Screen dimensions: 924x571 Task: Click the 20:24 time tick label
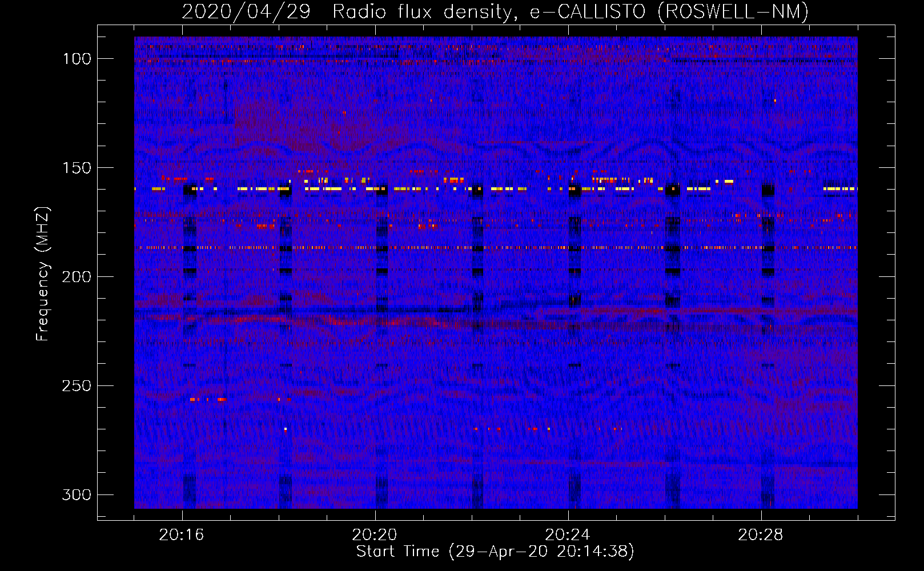[x=568, y=535]
